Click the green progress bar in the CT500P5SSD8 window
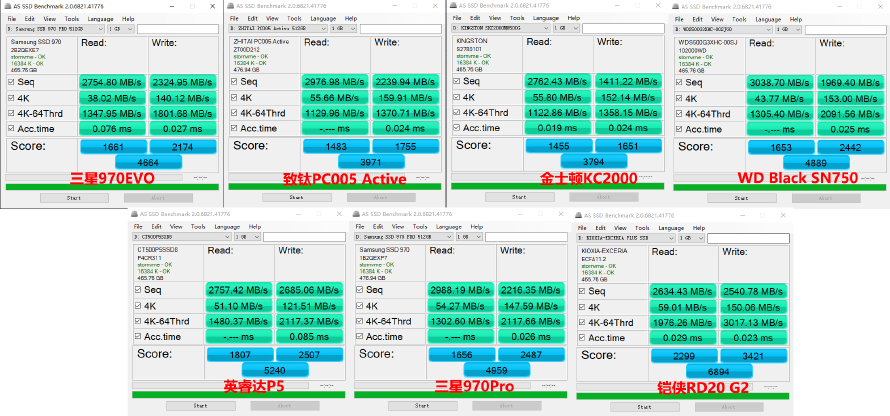Screen dimensions: 890x416 (x=238, y=395)
